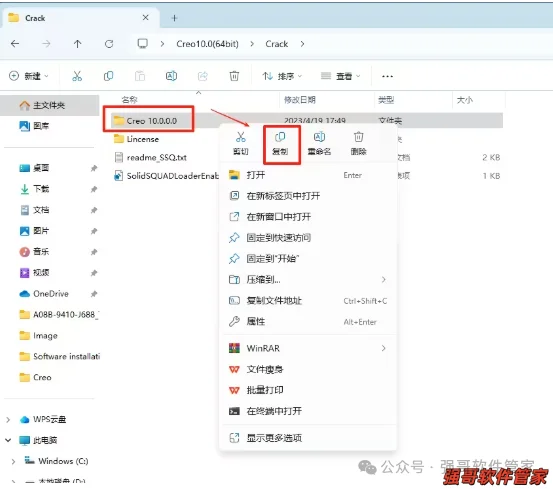Add a new tab with the plus button
553x489 pixels.
click(x=174, y=18)
